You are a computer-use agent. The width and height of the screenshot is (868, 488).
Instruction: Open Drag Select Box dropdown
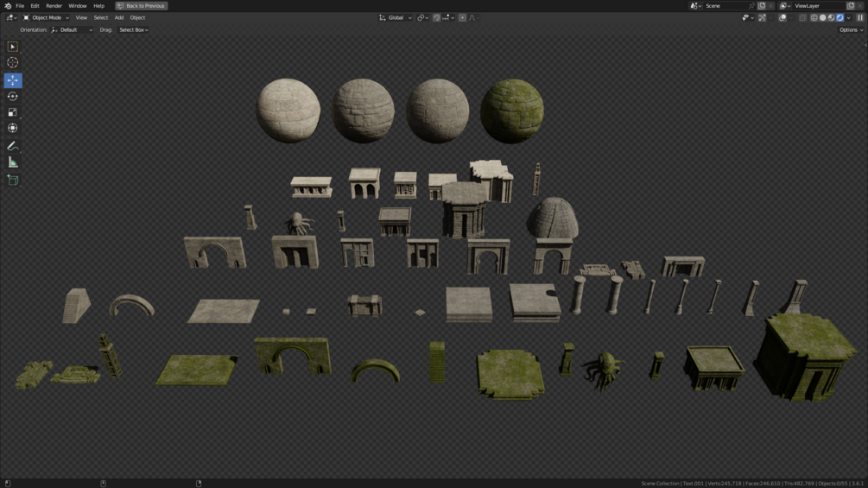133,30
